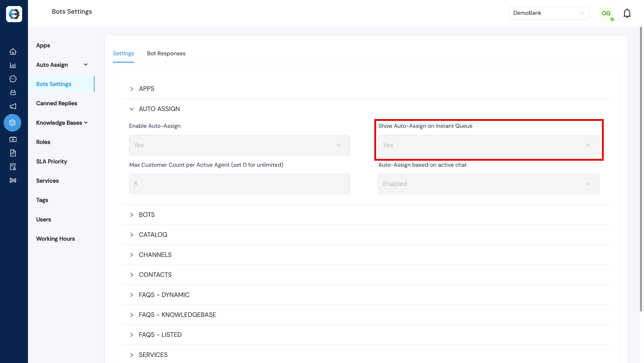Viewport: 644px width, 363px height.
Task: Open the inbox tray icon in the sidebar
Action: 13,93
